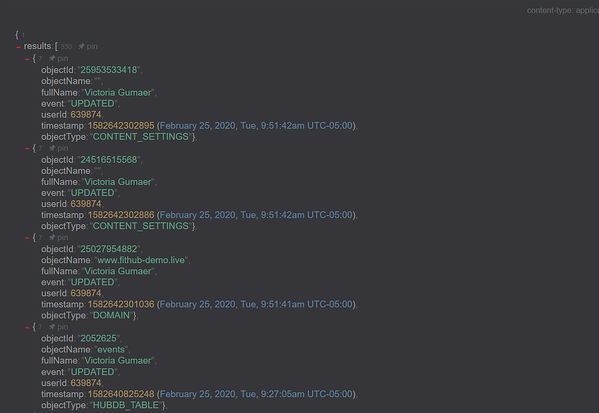Click the 330 item count beside results
Screen dimensions: 599x413
(66, 47)
